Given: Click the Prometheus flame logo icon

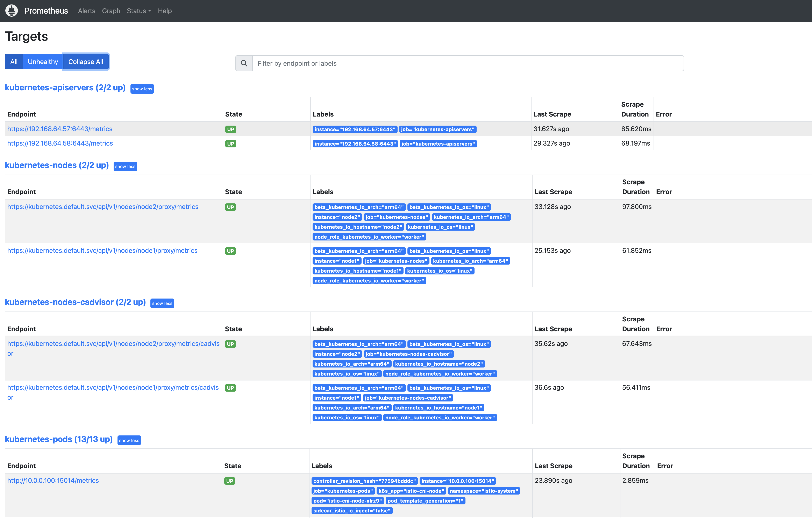Looking at the screenshot, I should 12,11.
